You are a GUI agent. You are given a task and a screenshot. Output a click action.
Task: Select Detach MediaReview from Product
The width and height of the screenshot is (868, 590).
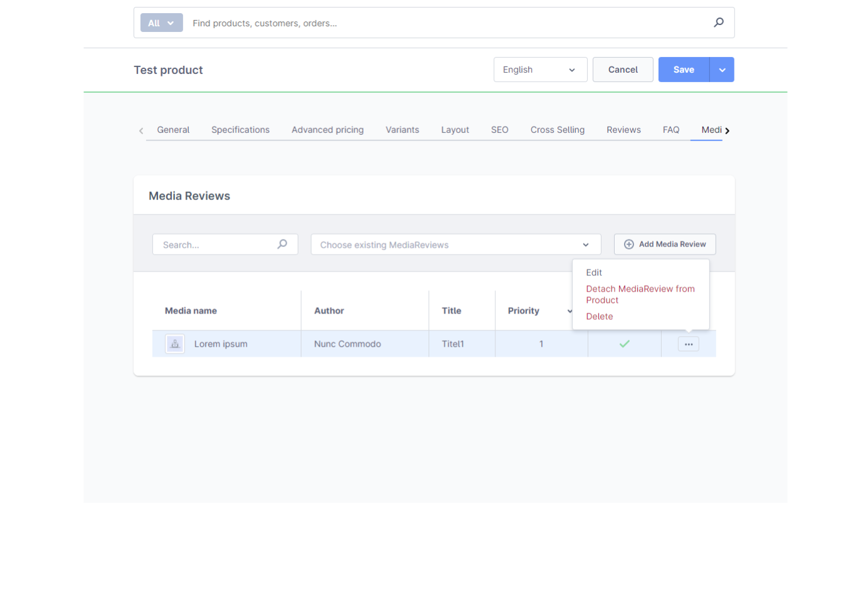tap(640, 295)
